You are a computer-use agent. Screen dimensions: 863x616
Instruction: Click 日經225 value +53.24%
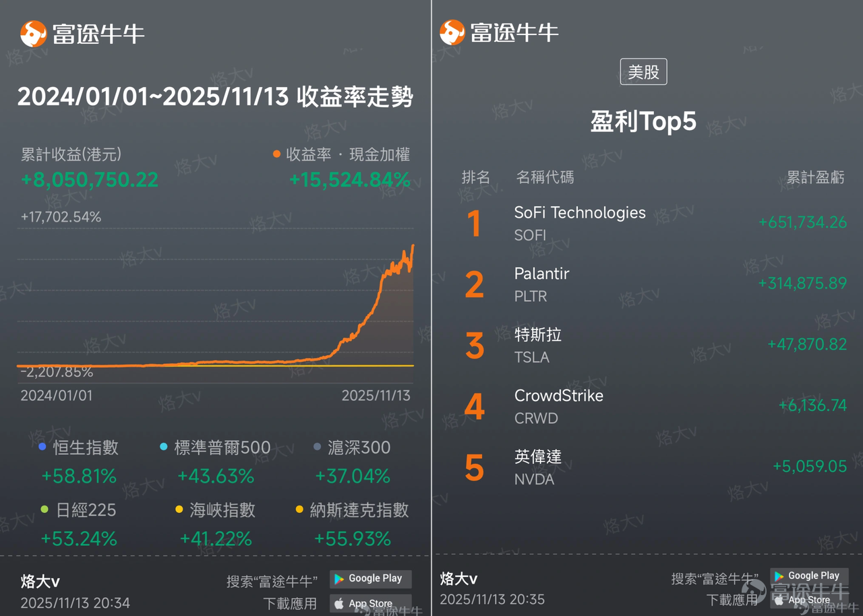pos(79,539)
